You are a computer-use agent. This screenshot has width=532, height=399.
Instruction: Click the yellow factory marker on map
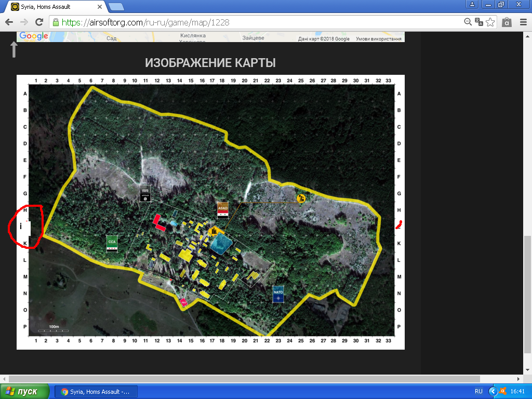[x=214, y=232]
